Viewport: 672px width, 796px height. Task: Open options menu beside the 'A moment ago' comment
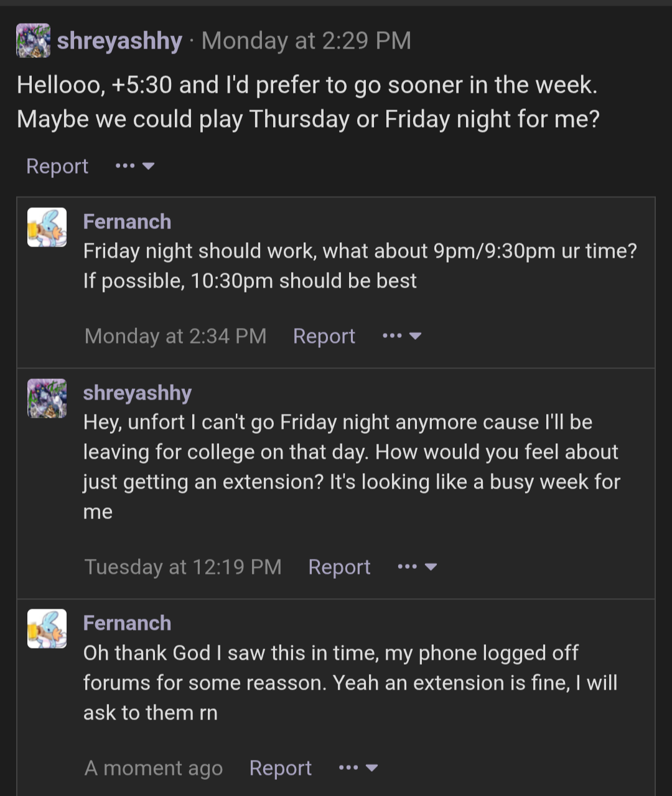[358, 768]
